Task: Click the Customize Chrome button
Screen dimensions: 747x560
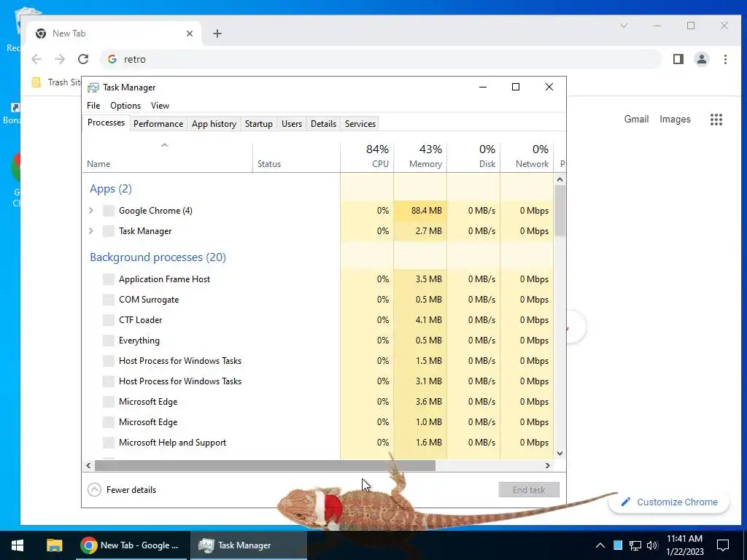Action: pyautogui.click(x=669, y=502)
